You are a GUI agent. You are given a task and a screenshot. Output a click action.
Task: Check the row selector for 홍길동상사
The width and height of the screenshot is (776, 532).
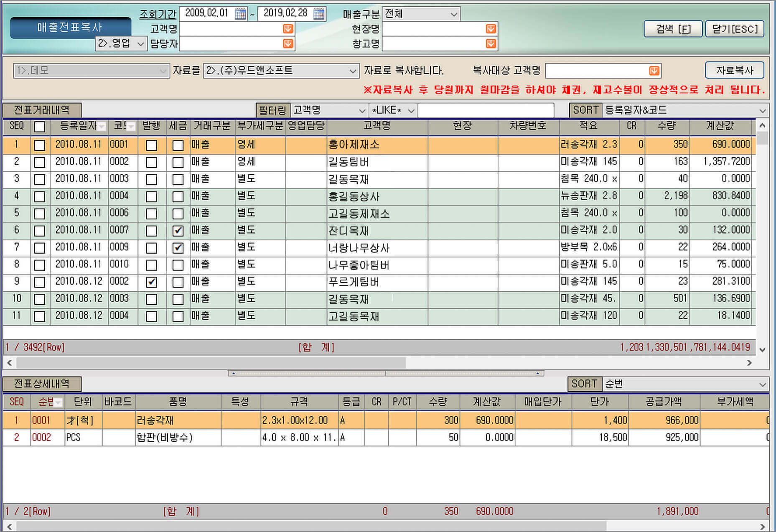(40, 196)
